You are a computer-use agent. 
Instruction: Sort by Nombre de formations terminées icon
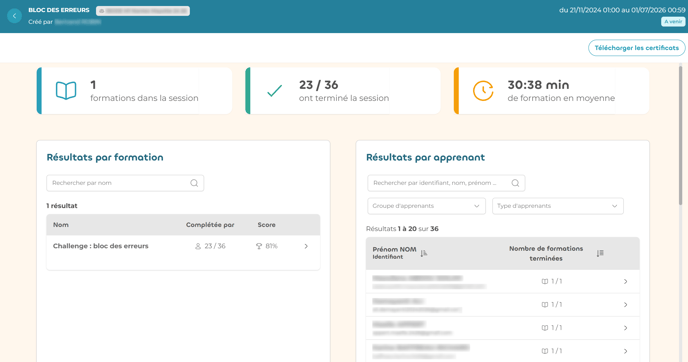[600, 253]
